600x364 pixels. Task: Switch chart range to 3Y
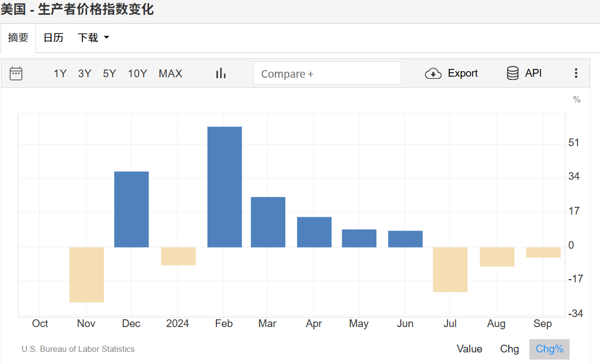[84, 73]
